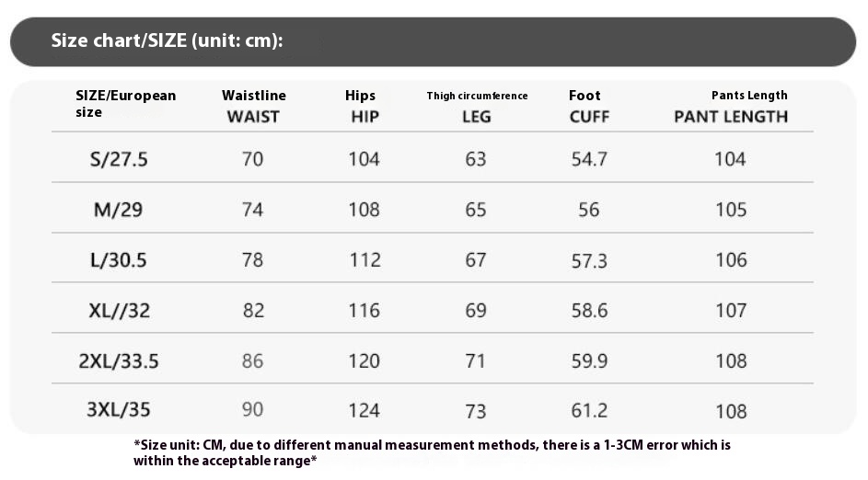Select the 3XL/35 size row label
The height and width of the screenshot is (480, 868).
pos(119,410)
